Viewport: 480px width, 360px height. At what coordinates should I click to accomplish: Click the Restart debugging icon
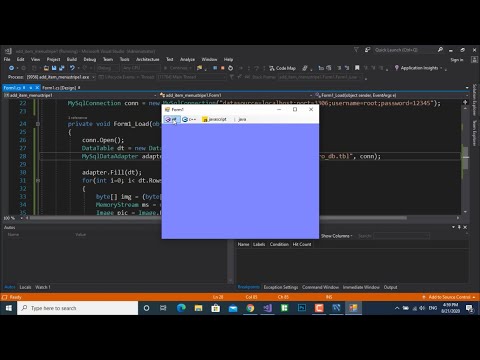(x=230, y=68)
